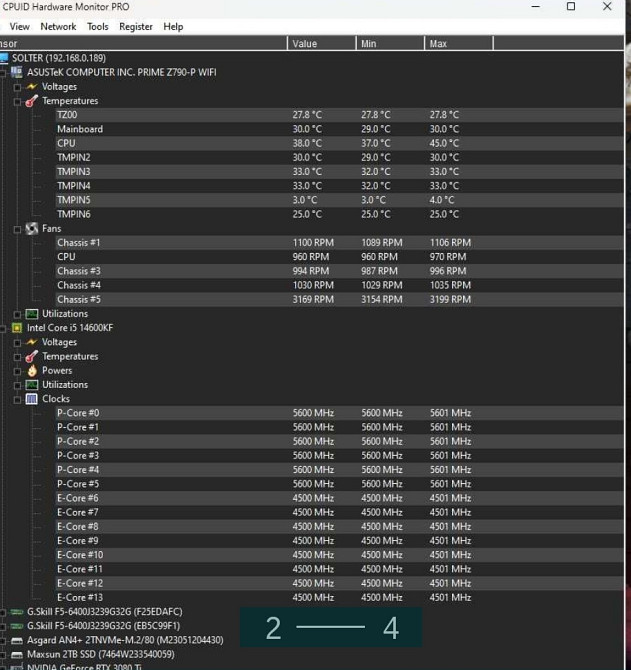Click the motherboard icon beside ASUSTeK PRIME Z790-P
Screen dimensions: 631x670
point(17,72)
